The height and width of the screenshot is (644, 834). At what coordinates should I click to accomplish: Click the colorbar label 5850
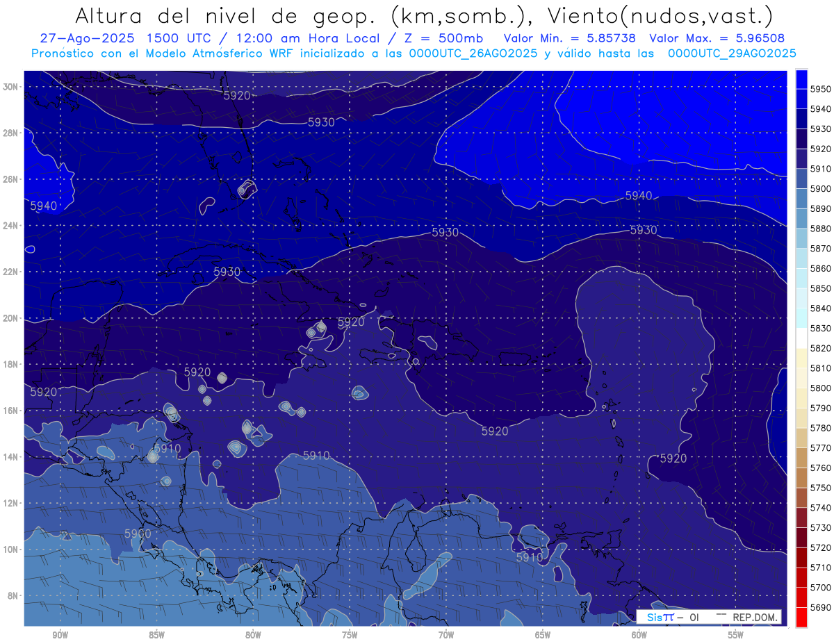coord(821,288)
